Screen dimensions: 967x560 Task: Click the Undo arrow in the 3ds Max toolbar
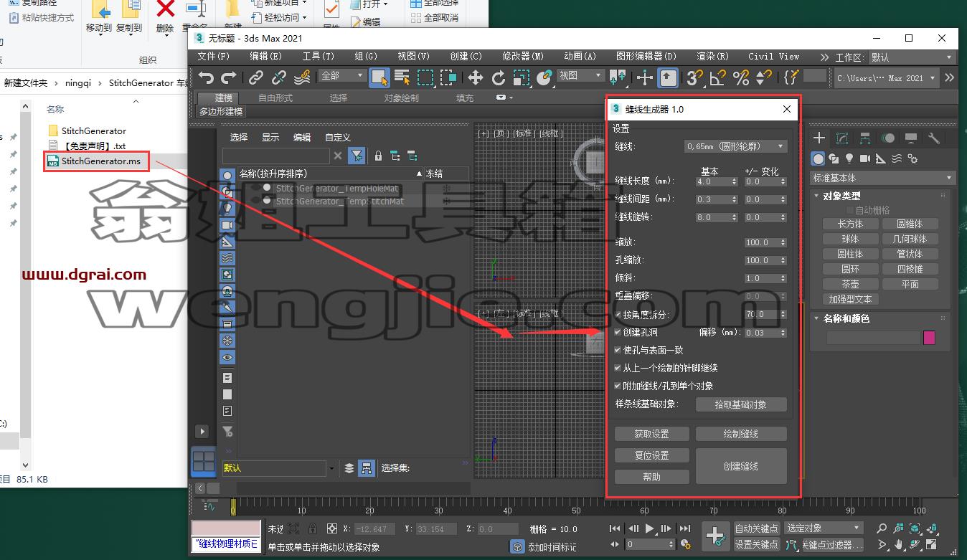point(207,77)
